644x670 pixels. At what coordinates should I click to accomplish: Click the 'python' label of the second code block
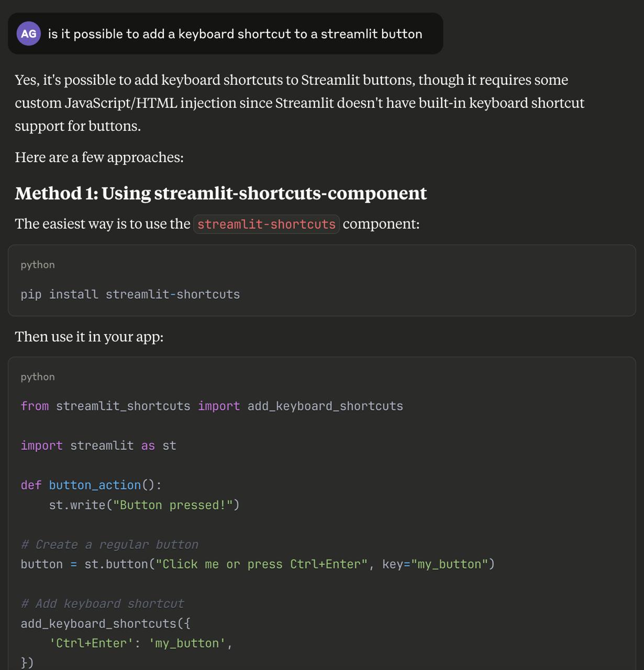click(38, 377)
